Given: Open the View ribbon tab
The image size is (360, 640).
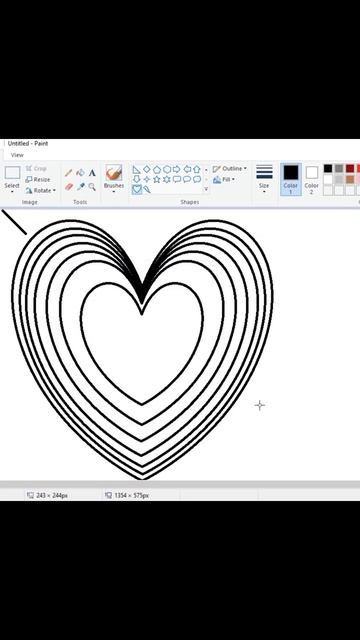Looking at the screenshot, I should (x=17, y=155).
